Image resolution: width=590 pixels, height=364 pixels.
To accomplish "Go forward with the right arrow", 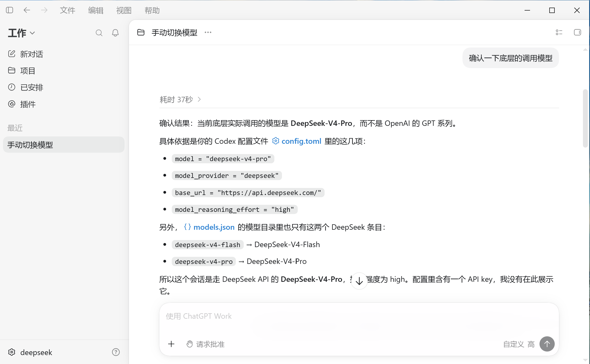I will (x=44, y=10).
